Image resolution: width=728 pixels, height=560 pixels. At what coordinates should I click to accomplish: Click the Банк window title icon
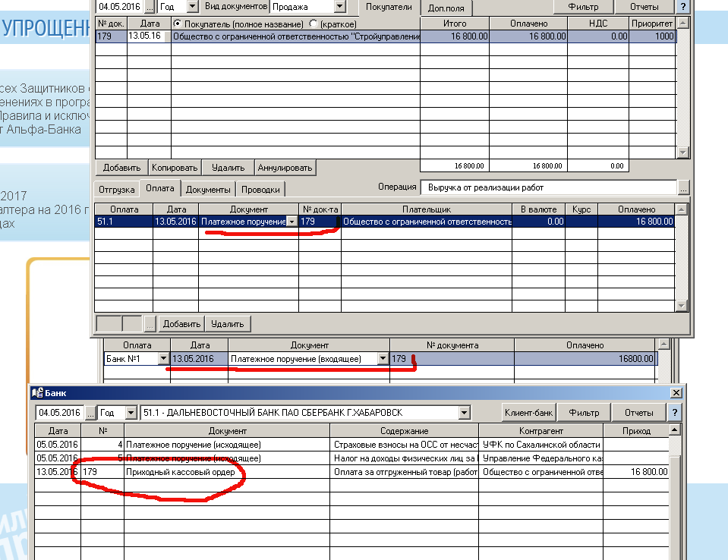36,392
